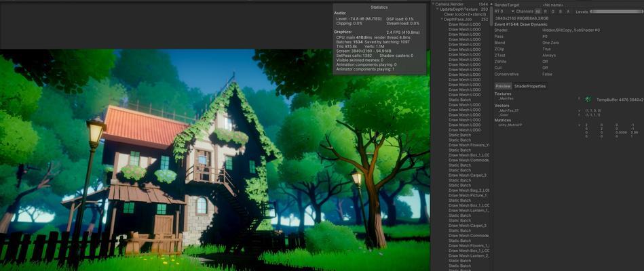Screen dimensions: 644x271
Task: Select the Camera.Render event row
Action: pos(460,4)
